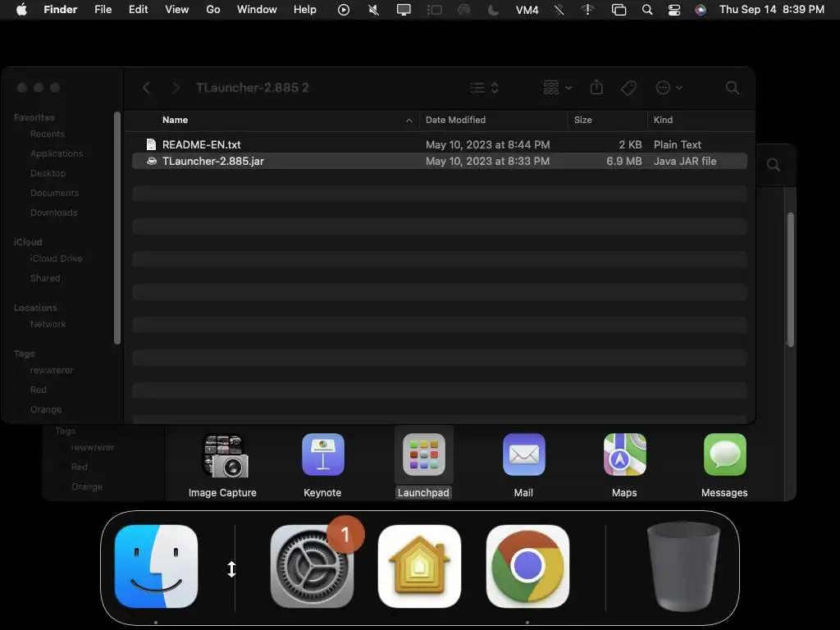The width and height of the screenshot is (840, 630).
Task: Select the rewwrerer tag in front sidebar
Action: click(x=52, y=370)
